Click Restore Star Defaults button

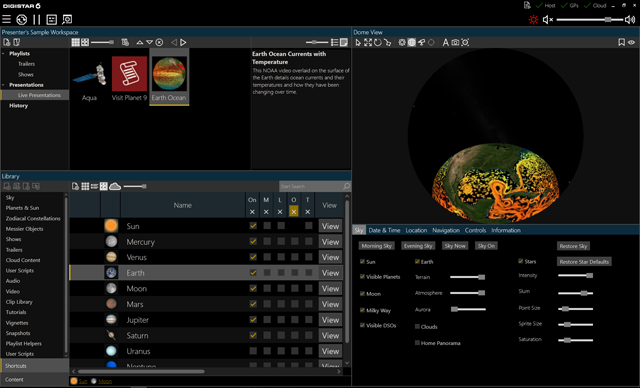point(584,262)
